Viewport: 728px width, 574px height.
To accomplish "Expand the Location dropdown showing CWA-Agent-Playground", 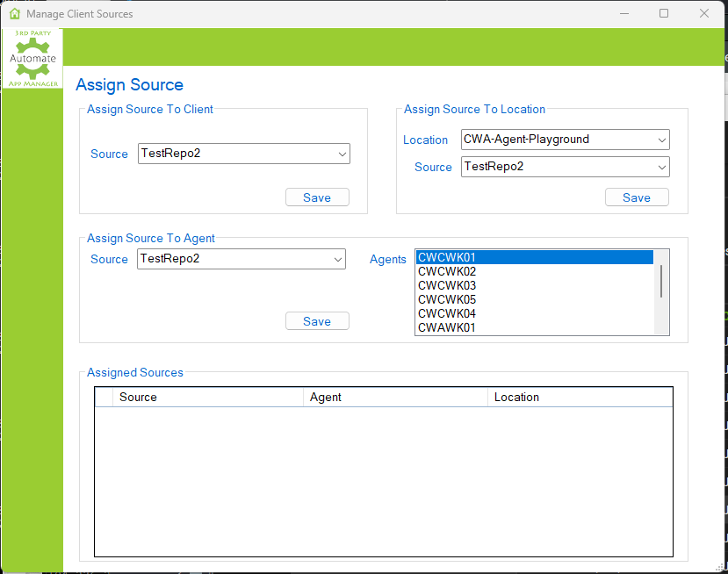I will click(x=661, y=140).
